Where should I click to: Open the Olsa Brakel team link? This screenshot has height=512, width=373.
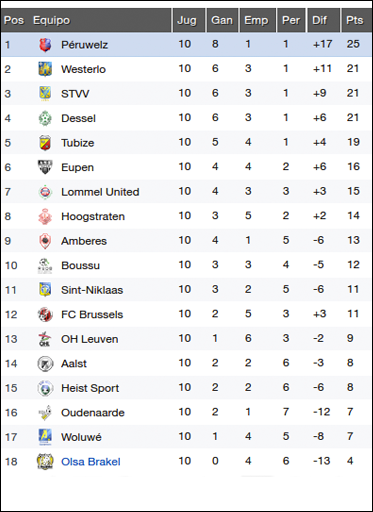[x=91, y=462]
